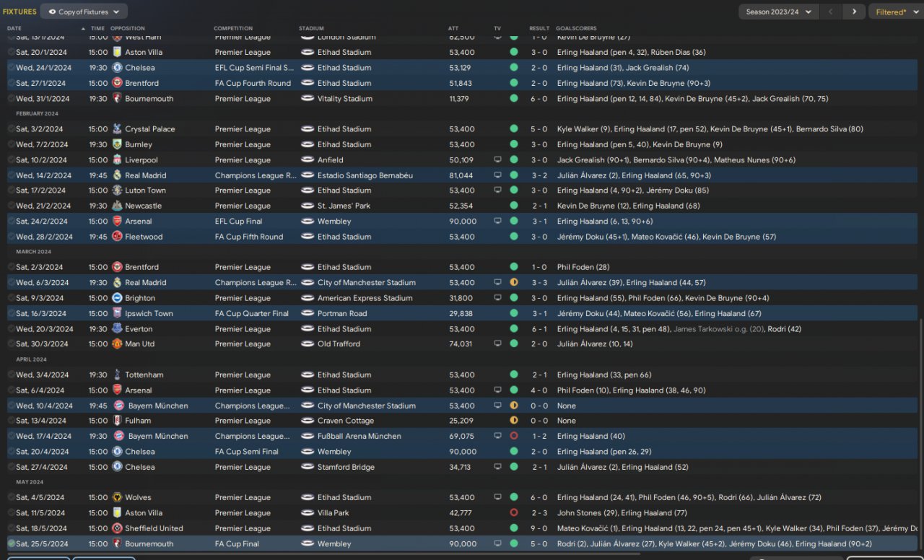Click the 9 - 0 result against Sheffield United
The width and height of the screenshot is (924, 560).
[539, 528]
